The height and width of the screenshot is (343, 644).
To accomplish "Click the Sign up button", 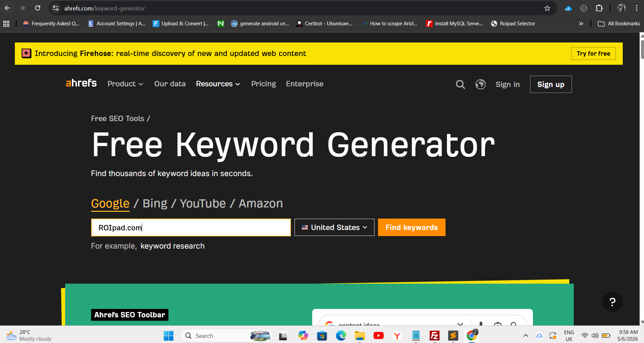I will [x=551, y=84].
